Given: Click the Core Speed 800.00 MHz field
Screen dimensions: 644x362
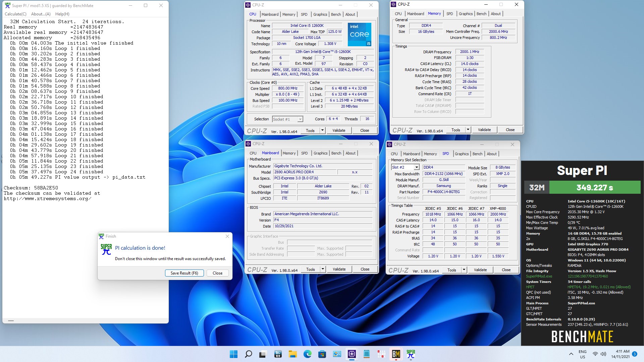Looking at the screenshot, I should (x=288, y=88).
